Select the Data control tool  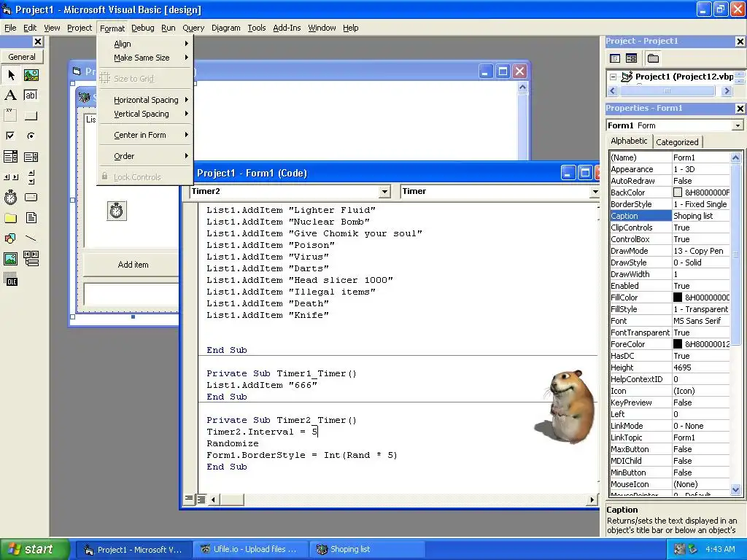31,259
